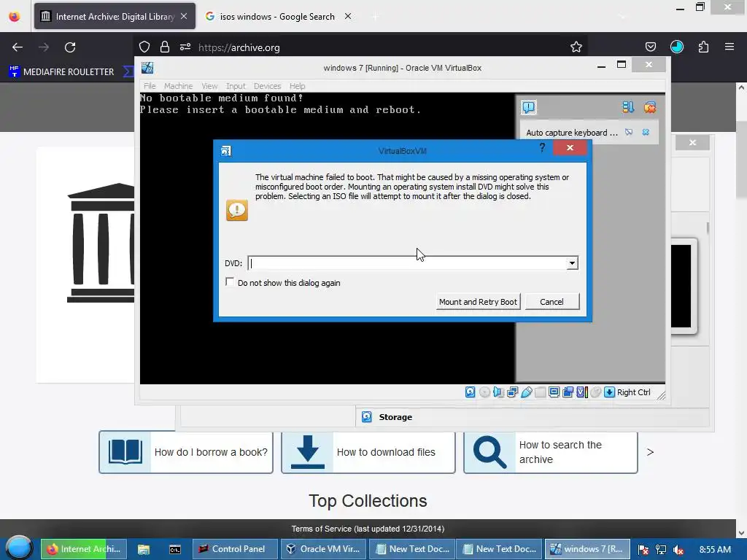The width and height of the screenshot is (747, 560).
Task: Open the File Explorer taskbar icon
Action: 144,549
